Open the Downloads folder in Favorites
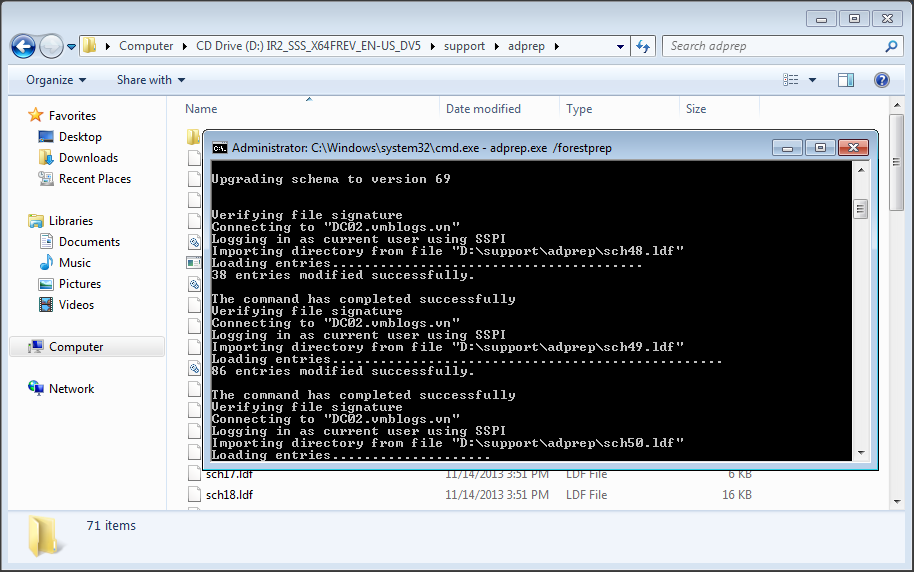The image size is (914, 572). 88,158
